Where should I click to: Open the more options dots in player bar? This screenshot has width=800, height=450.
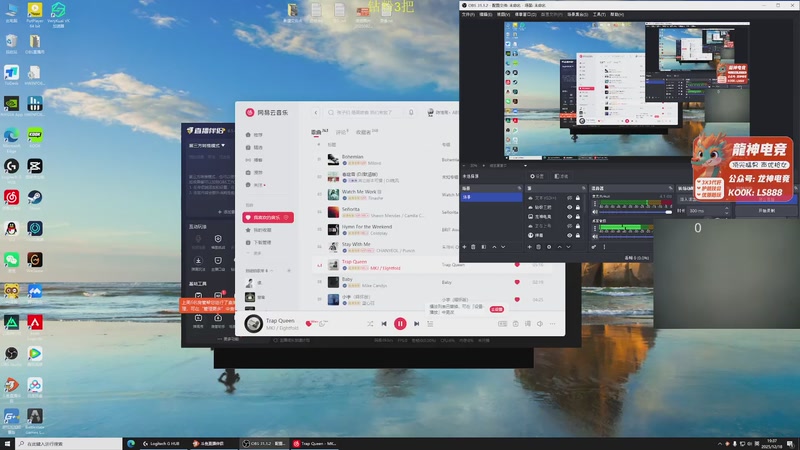pyautogui.click(x=553, y=323)
